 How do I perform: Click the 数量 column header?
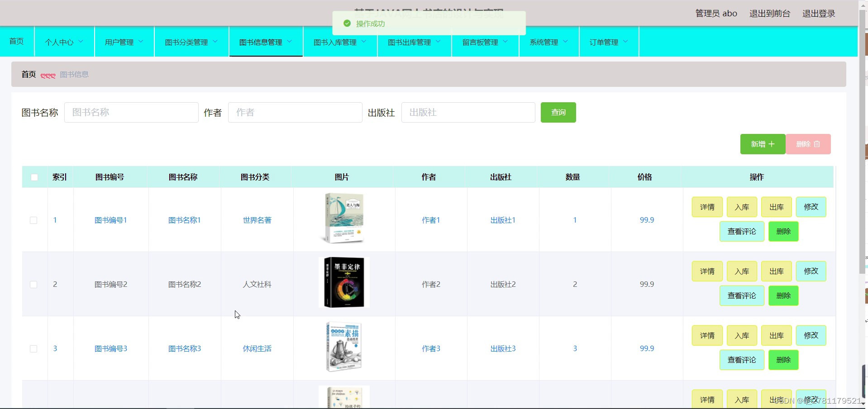[572, 177]
